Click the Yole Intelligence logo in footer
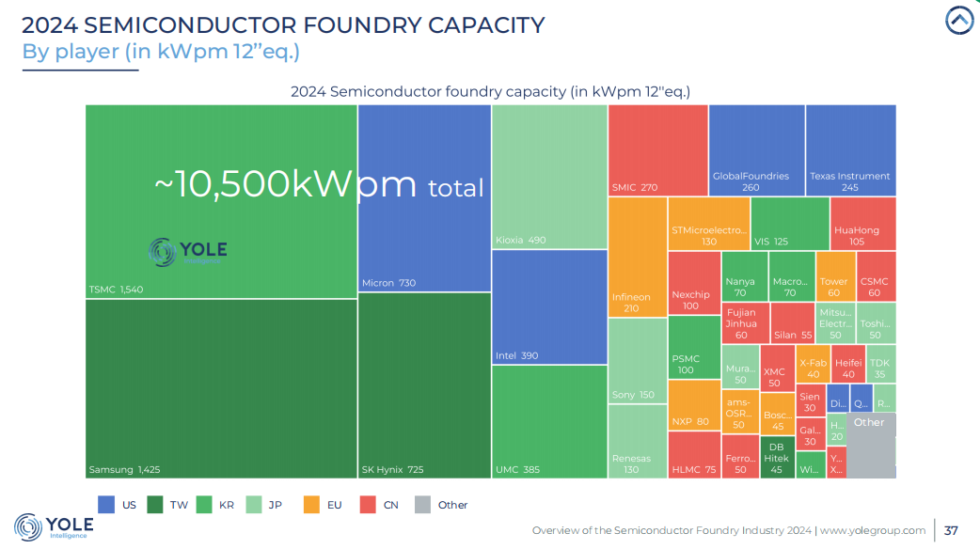Screen dimensions: 980x549 [54, 527]
